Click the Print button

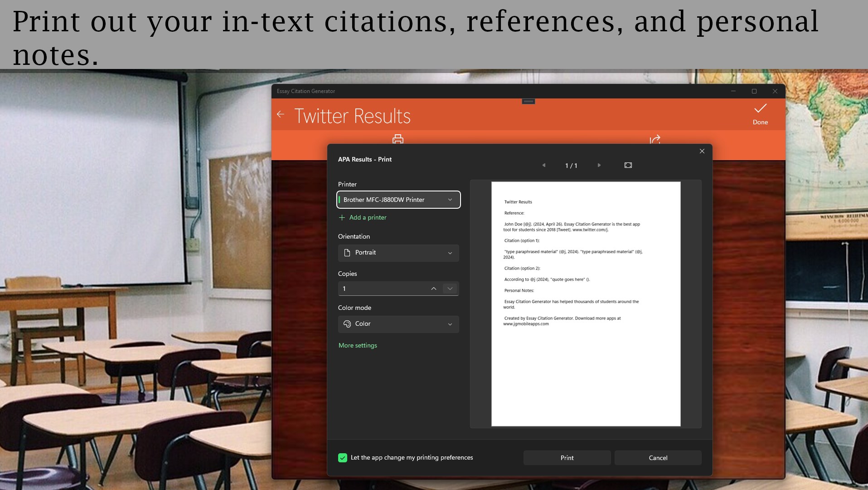pyautogui.click(x=566, y=457)
